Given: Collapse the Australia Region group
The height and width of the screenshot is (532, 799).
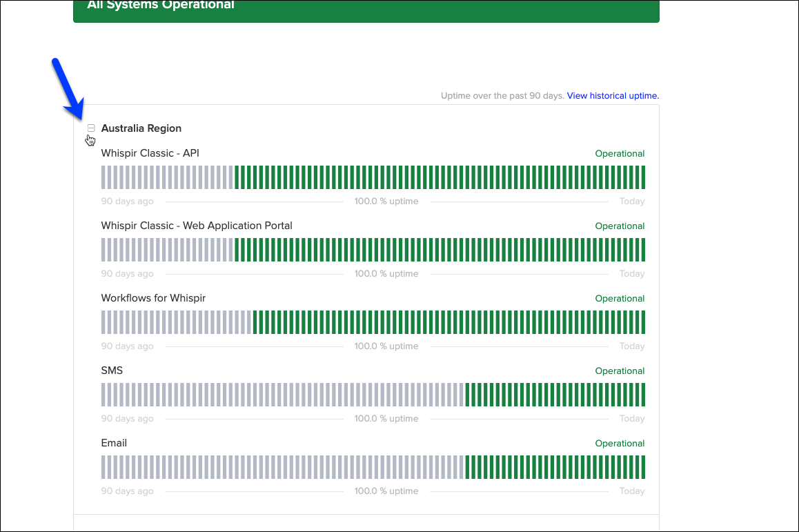Looking at the screenshot, I should [91, 128].
